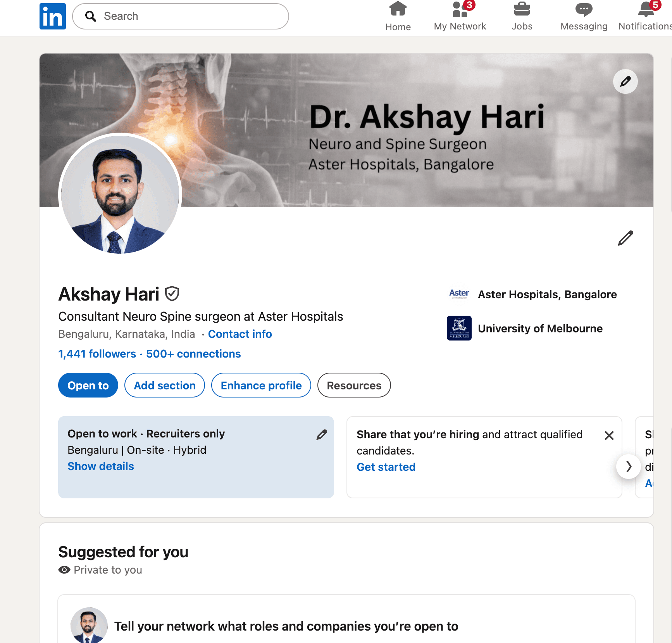Click inside the Search field
The height and width of the screenshot is (643, 672).
point(181,16)
